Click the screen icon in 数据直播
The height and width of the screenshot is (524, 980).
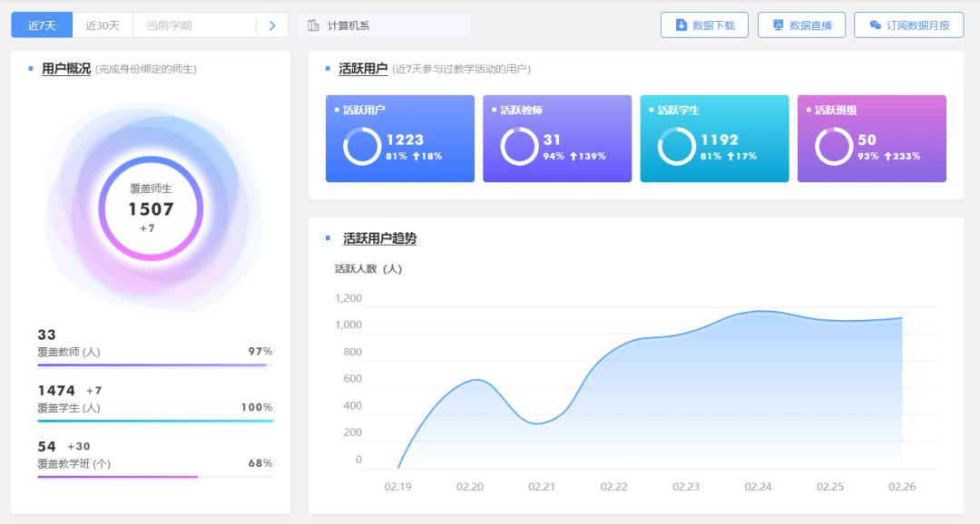[x=779, y=25]
